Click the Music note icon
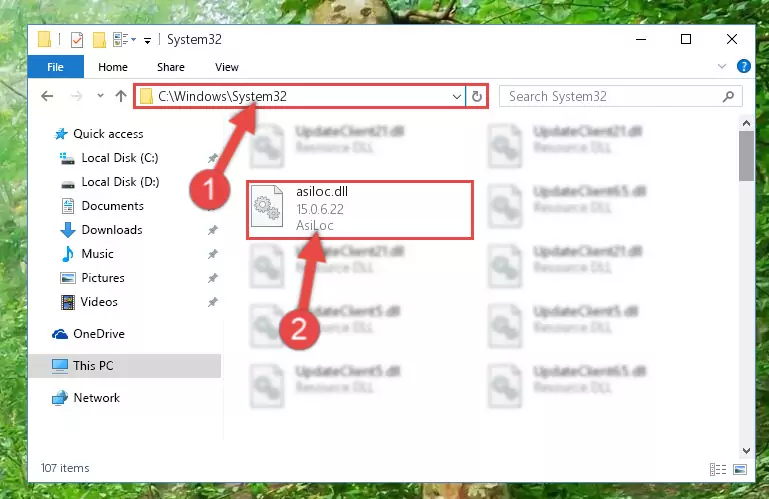Viewport: 769px width, 499px height. click(68, 254)
